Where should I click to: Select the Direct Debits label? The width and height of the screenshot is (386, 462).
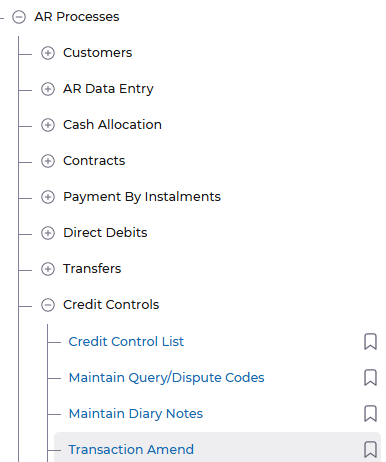click(x=105, y=233)
